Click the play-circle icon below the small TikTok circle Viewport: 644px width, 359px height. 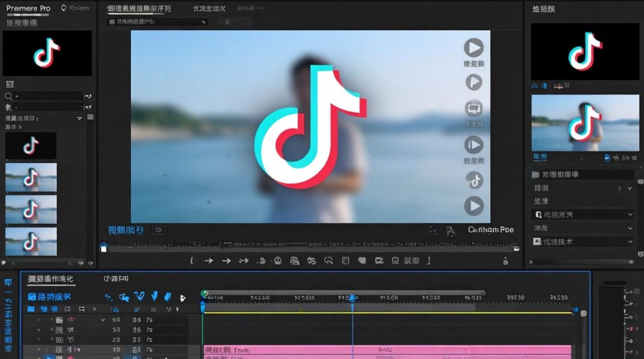click(474, 206)
